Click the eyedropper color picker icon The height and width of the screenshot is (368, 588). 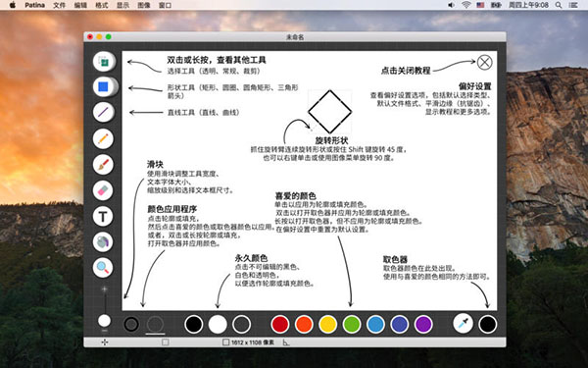click(x=464, y=324)
